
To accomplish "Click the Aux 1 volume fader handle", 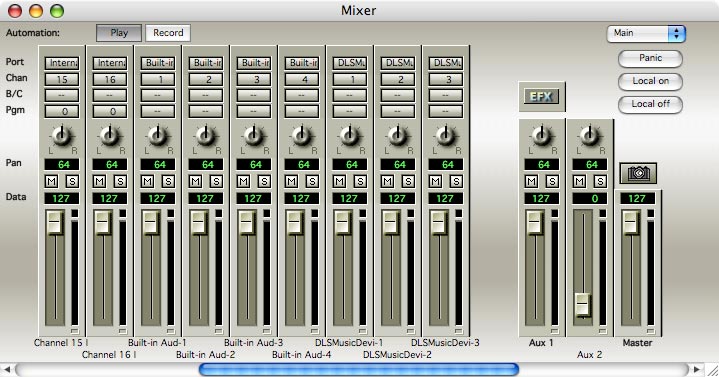I will [535, 223].
